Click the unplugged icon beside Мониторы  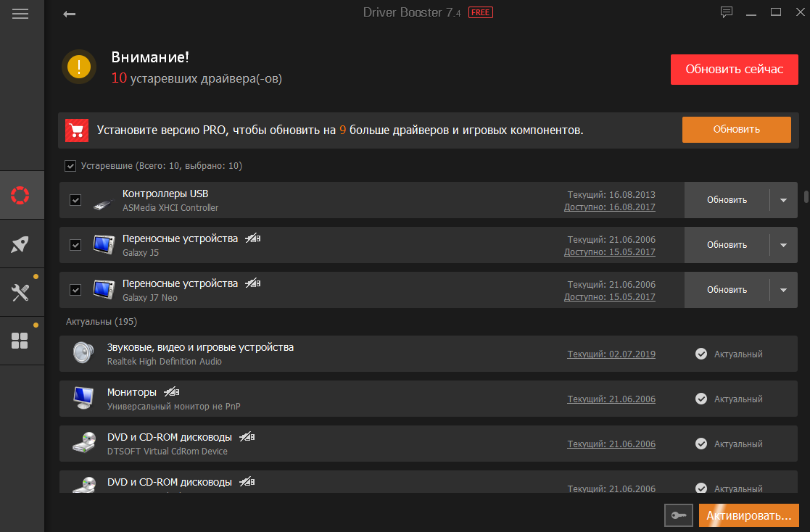[x=172, y=392]
